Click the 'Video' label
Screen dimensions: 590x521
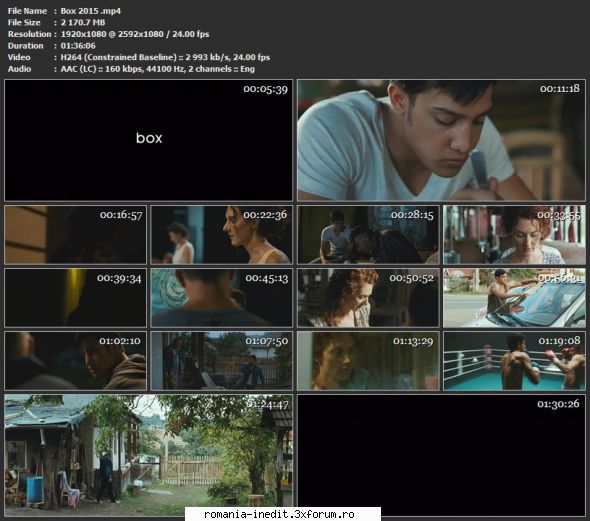(19, 58)
